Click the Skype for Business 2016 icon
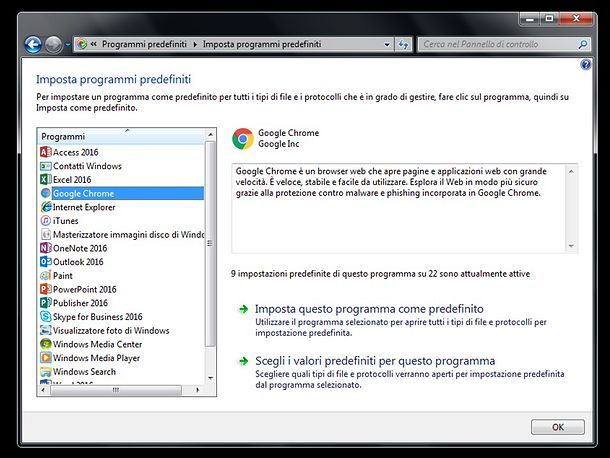 coord(46,316)
